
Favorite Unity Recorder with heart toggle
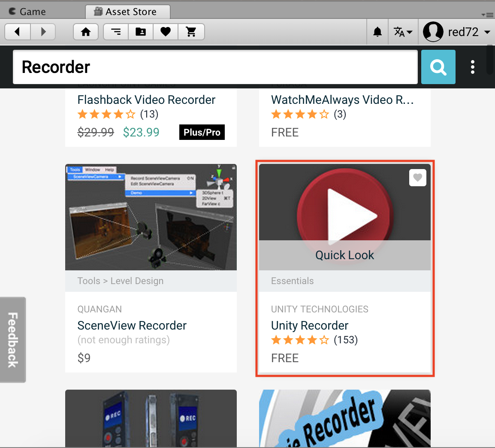point(417,178)
